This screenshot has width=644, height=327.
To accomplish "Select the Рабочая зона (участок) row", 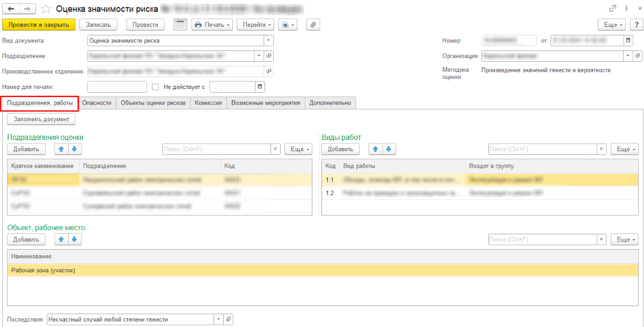I will pos(161,271).
